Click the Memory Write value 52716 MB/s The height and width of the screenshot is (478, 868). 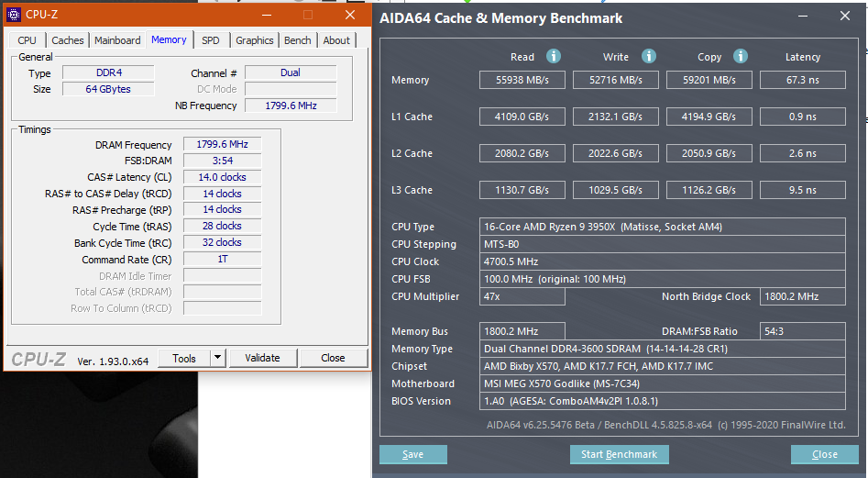(x=616, y=80)
